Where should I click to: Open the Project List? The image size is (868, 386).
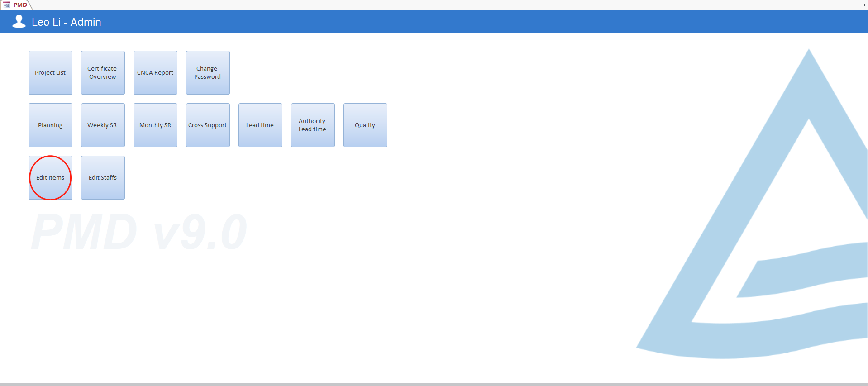pos(50,72)
